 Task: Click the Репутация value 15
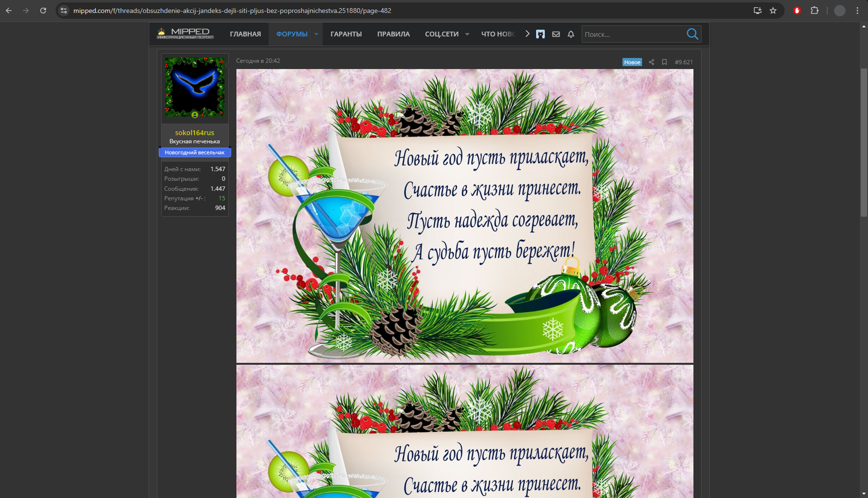point(222,198)
